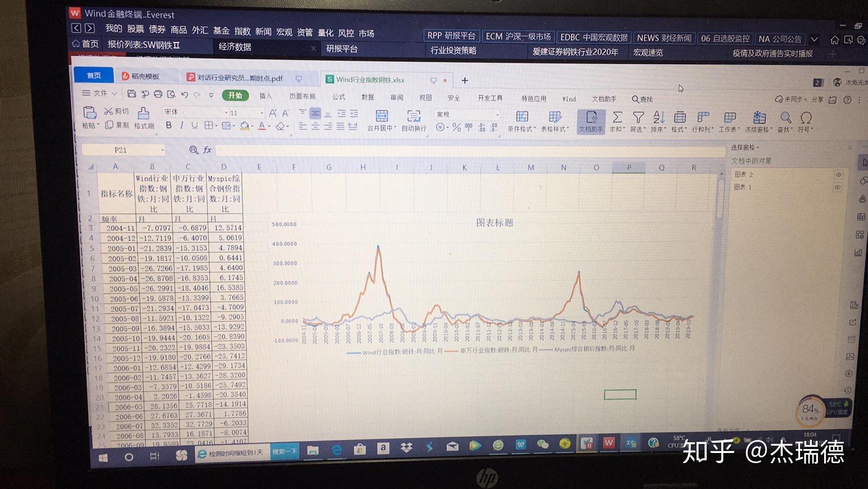Viewport: 868px width, 489px height.
Task: Click the Freeze Panes (冻结窗格) icon
Action: pyautogui.click(x=759, y=117)
